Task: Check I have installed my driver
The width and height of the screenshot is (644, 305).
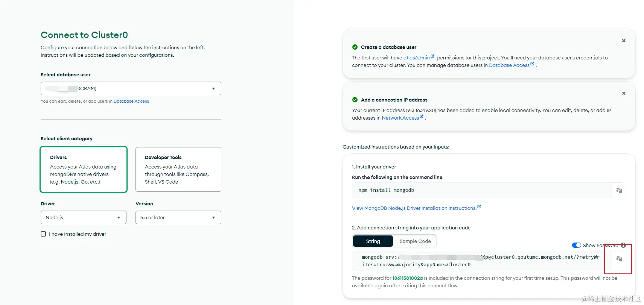Action: [x=43, y=234]
